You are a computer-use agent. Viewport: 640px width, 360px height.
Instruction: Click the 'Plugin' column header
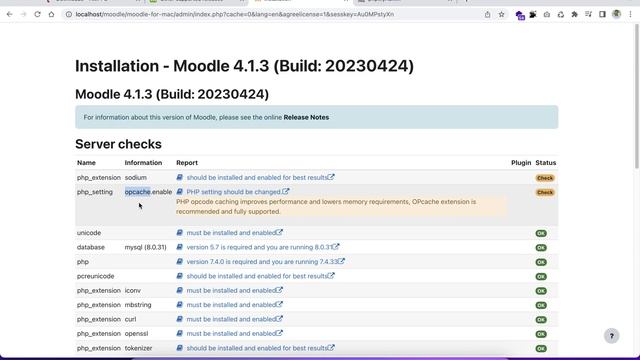point(521,162)
